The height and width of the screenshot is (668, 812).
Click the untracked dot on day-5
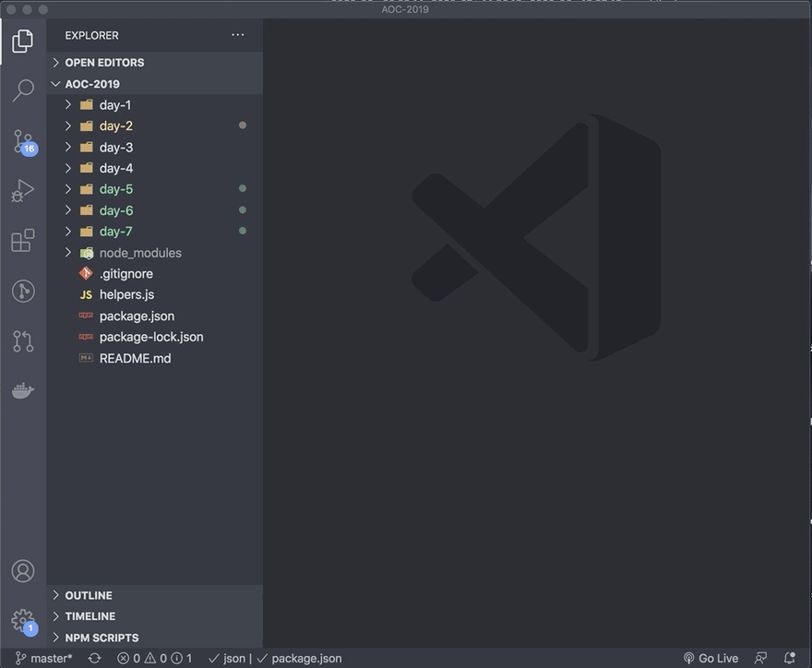243,188
